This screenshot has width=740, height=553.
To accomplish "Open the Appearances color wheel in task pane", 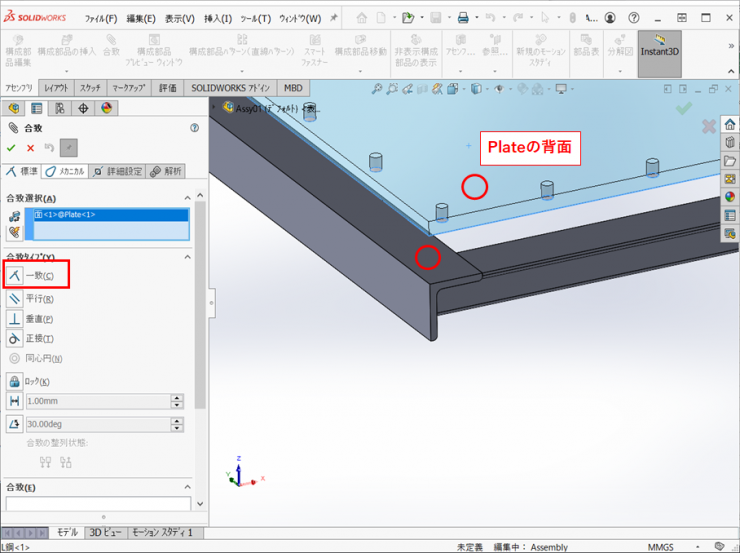I will pos(730,197).
